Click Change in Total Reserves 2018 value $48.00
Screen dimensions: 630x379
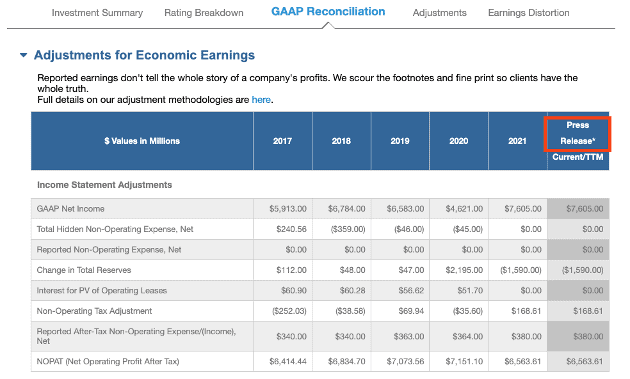[x=352, y=270]
